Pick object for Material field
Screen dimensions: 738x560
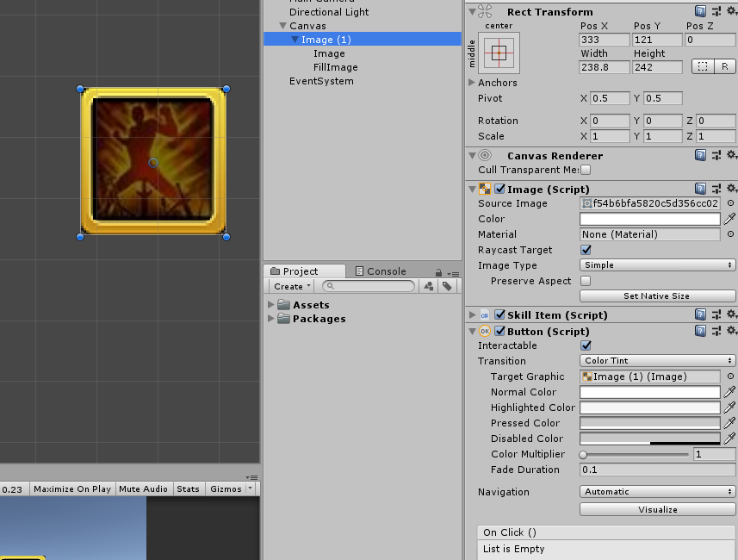[x=730, y=234]
